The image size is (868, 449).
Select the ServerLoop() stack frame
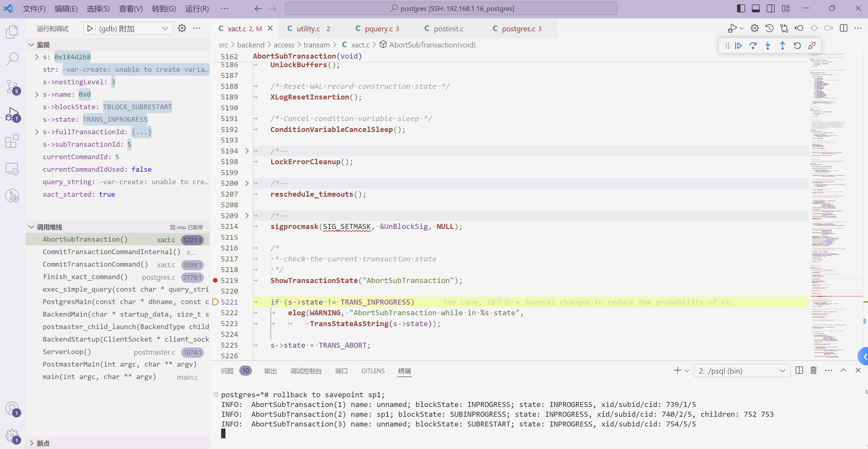(x=118, y=352)
